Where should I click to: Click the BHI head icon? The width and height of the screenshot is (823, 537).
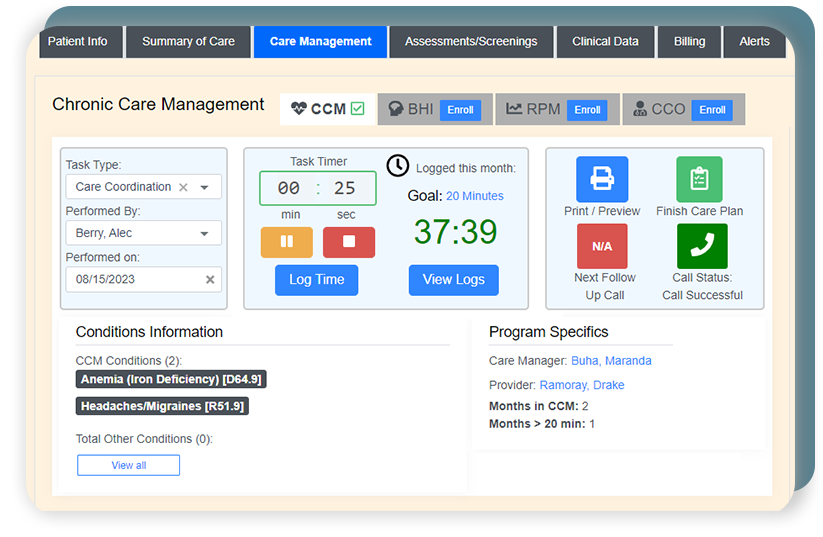coord(396,109)
